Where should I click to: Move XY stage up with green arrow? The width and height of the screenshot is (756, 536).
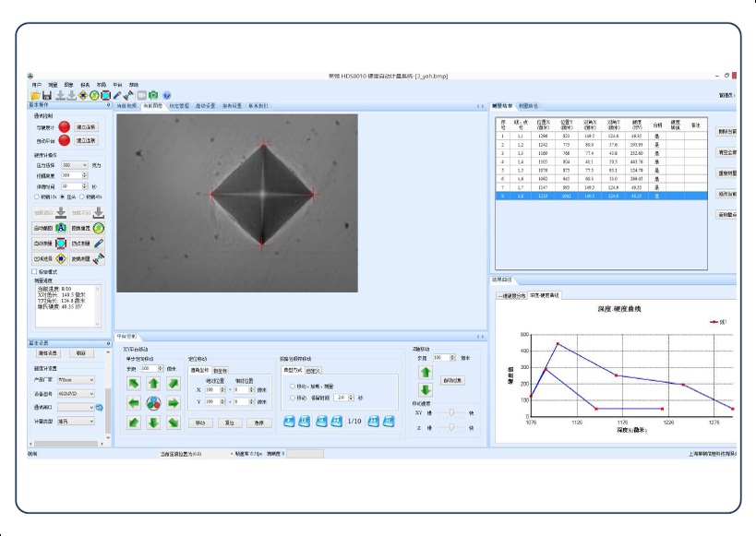click(x=153, y=383)
